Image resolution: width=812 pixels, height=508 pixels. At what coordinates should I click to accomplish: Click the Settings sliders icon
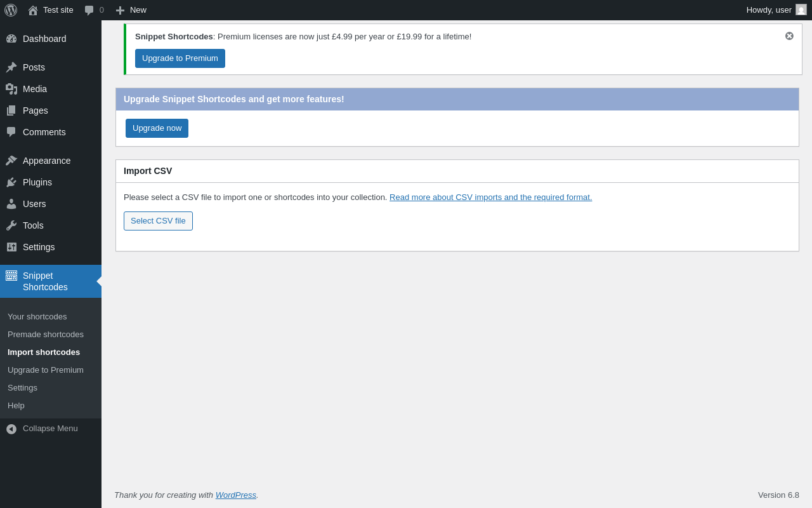(x=11, y=247)
